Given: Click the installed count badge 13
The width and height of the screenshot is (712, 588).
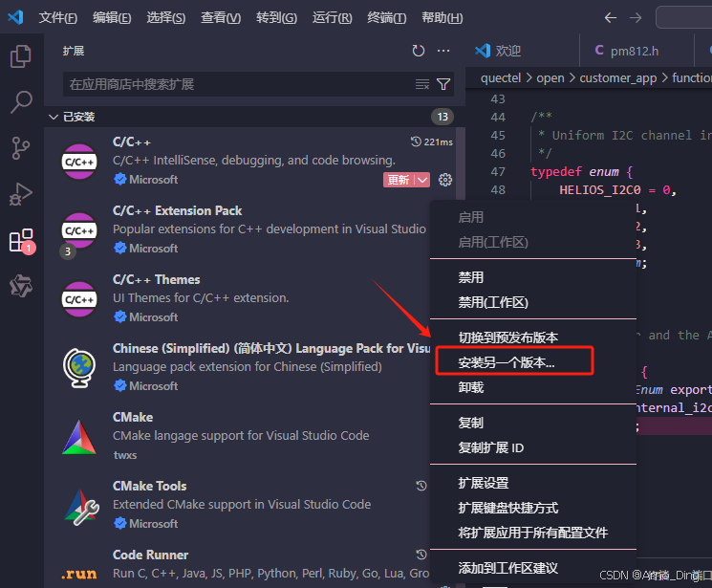Looking at the screenshot, I should [x=442, y=117].
